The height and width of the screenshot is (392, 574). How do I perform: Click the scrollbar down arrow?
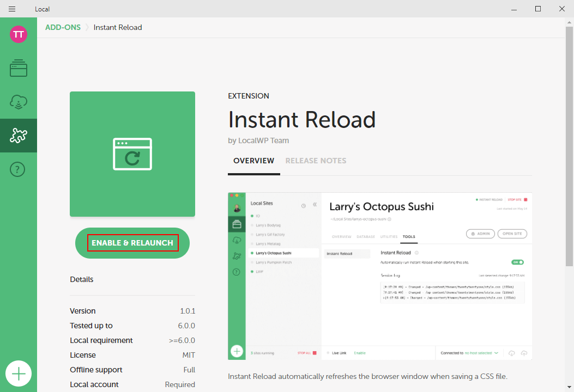(569, 387)
